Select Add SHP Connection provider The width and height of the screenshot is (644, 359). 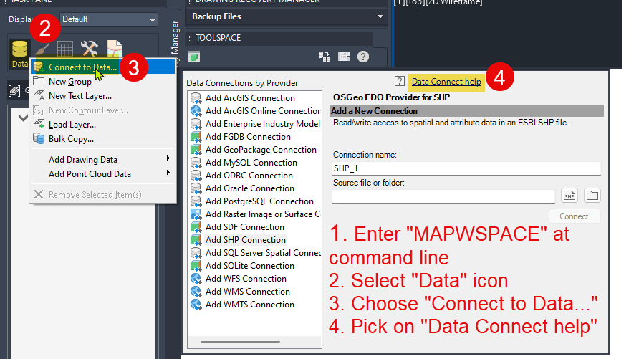click(x=246, y=240)
